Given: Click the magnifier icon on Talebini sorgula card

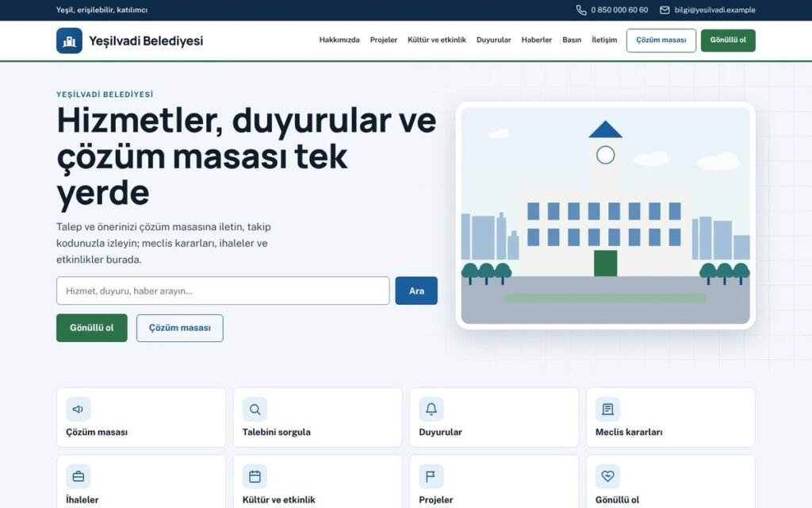Looking at the screenshot, I should tap(255, 409).
